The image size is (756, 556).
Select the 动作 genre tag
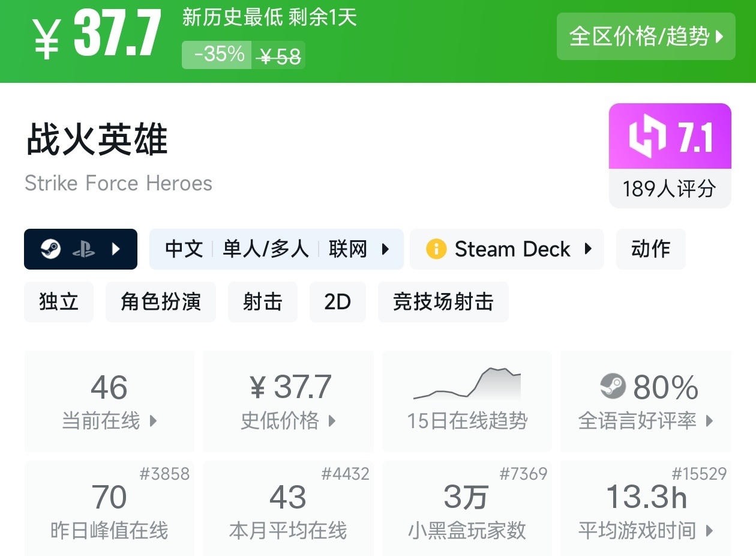click(x=650, y=249)
